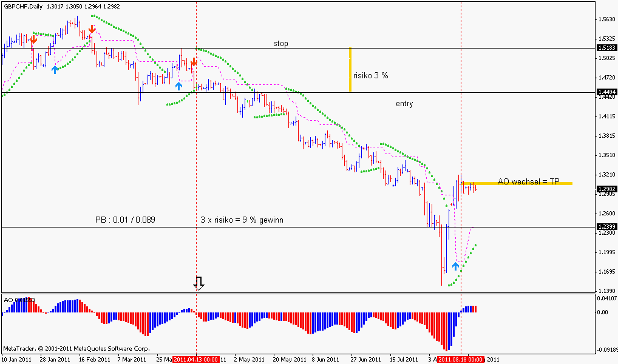Click the 1.5630 price scale value
This screenshot has width=618, height=364.
tap(606, 19)
